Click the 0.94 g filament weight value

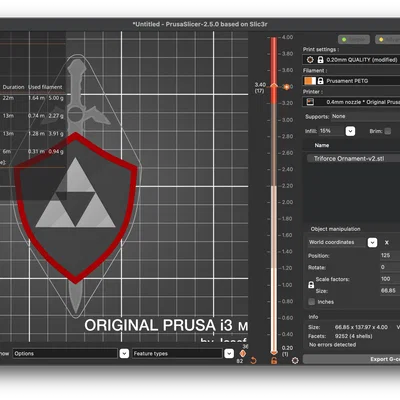(x=56, y=151)
